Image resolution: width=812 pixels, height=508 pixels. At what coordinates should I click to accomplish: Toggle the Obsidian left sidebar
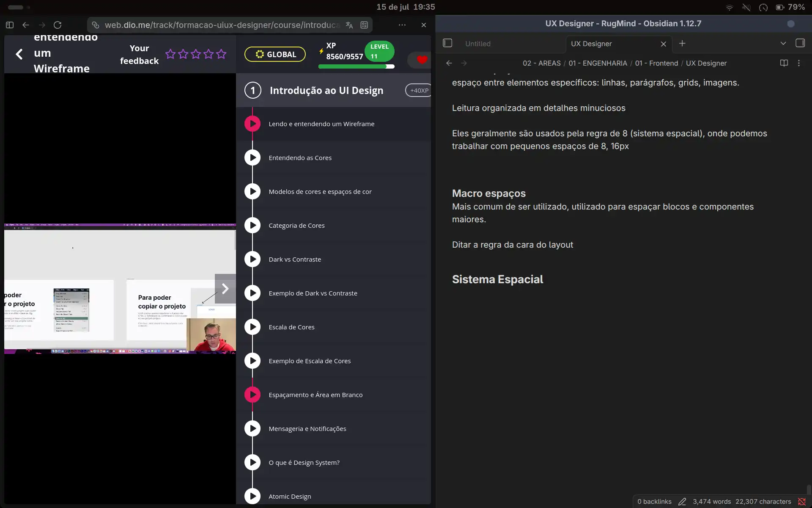click(447, 43)
